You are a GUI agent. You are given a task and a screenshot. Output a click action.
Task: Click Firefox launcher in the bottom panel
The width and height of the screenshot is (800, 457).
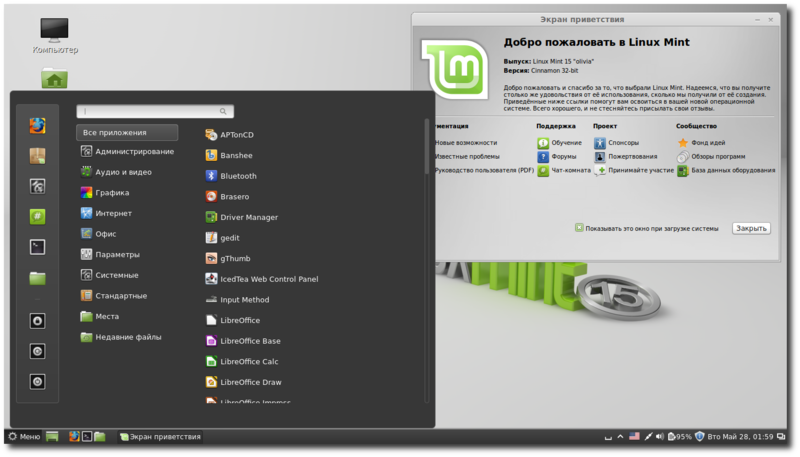click(x=74, y=437)
